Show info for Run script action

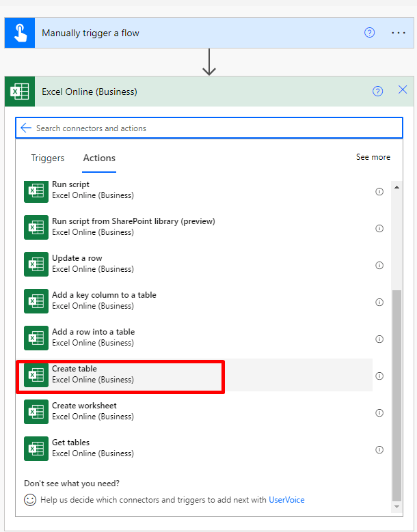[379, 192]
